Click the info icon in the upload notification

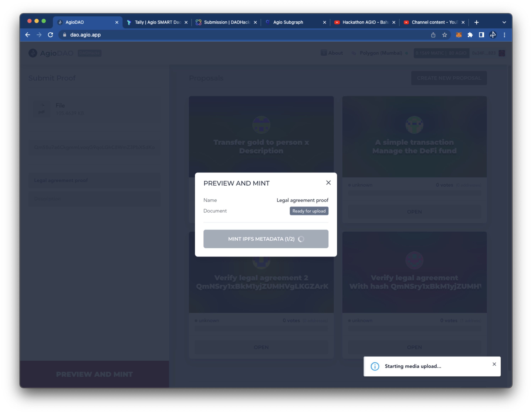(x=375, y=366)
